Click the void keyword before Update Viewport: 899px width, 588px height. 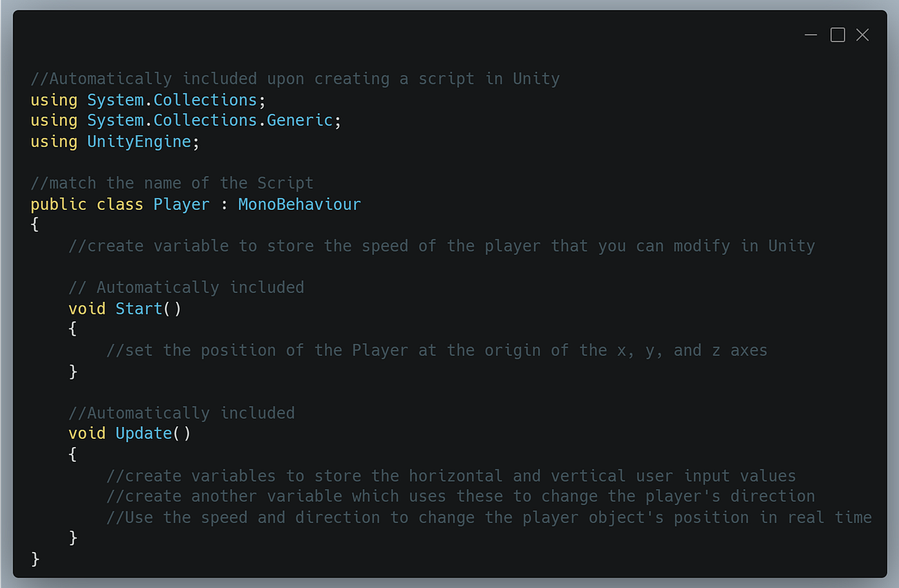pos(86,433)
